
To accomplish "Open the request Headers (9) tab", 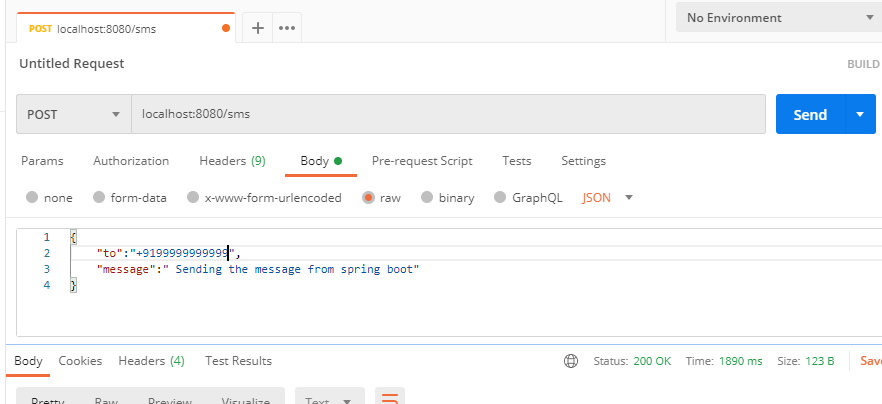I will pos(232,161).
